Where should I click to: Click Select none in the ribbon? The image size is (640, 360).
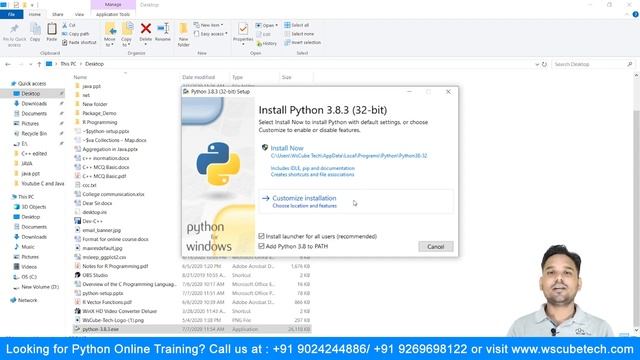[299, 34]
